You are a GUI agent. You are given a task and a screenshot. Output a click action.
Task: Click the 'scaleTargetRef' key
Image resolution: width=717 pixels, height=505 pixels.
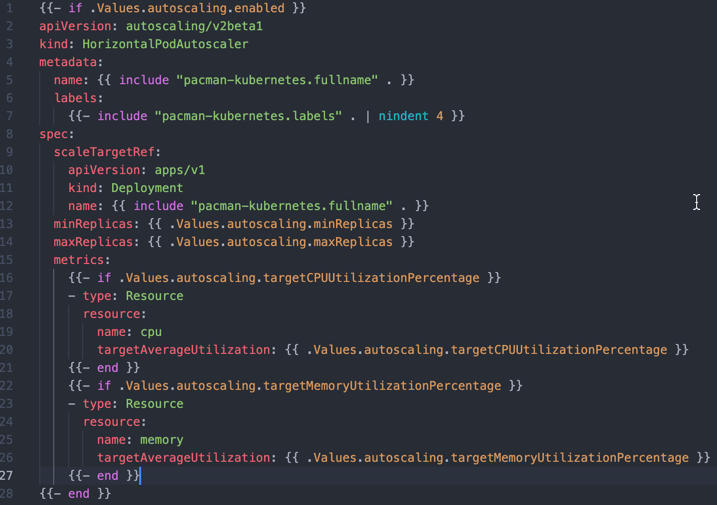coord(104,152)
